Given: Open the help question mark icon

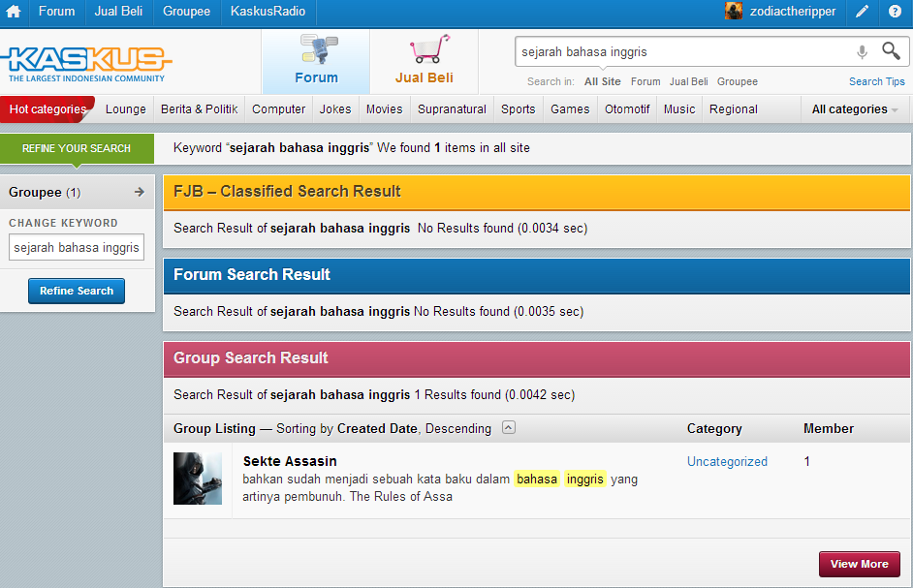Looking at the screenshot, I should coord(895,12).
